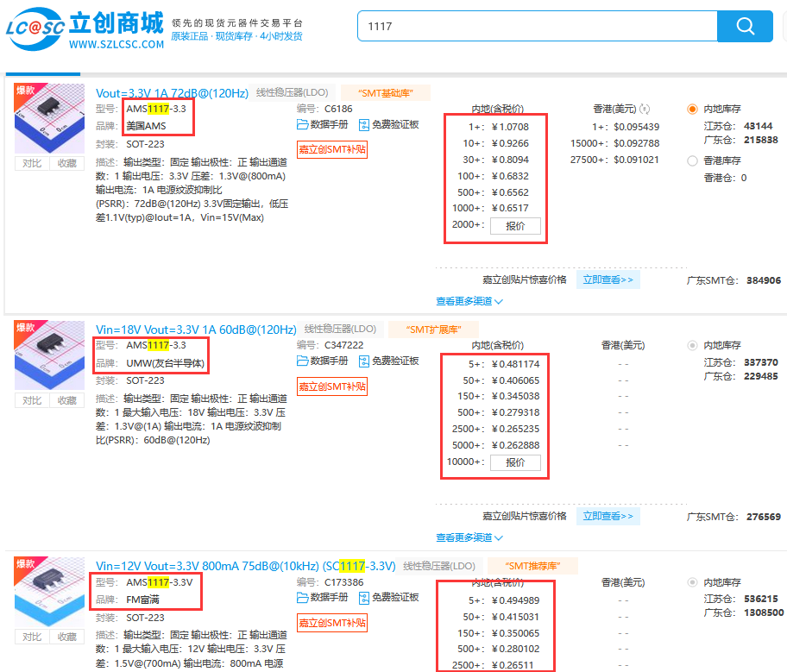Open title link Vout=3.3V 1A 72dB@(120Hz)
Screen dimensions: 787x672
[173, 93]
